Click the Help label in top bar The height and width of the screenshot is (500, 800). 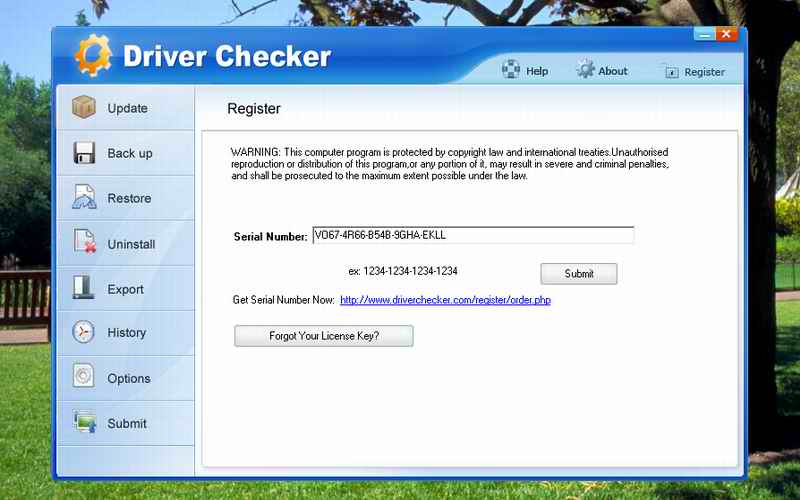[537, 71]
